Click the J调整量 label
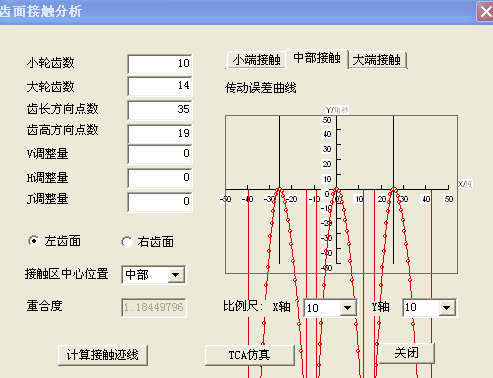The height and width of the screenshot is (378, 493). (47, 199)
